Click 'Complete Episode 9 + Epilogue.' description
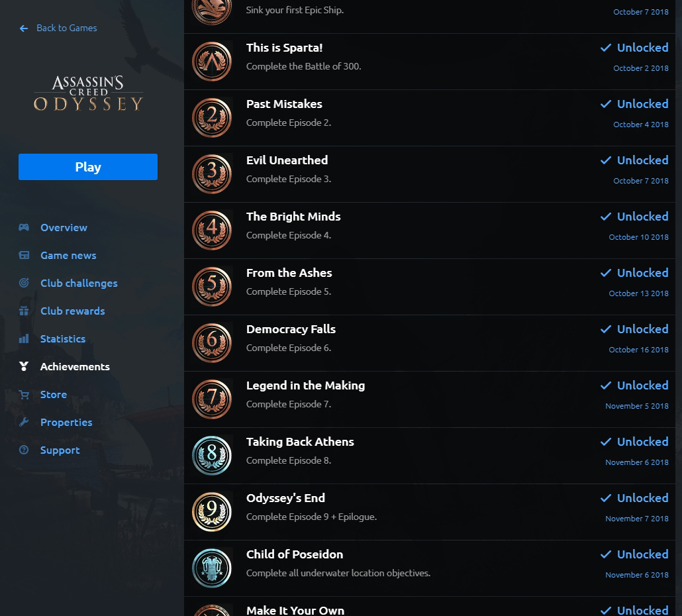 [x=311, y=517]
